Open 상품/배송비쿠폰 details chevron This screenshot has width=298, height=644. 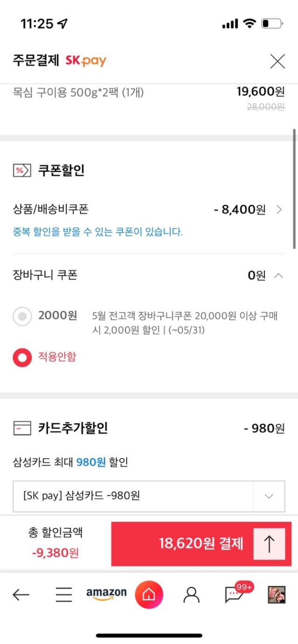point(279,209)
